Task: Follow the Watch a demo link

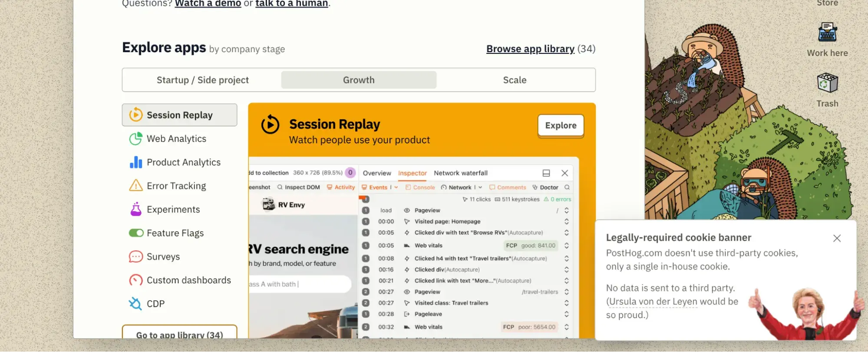Action: (x=208, y=3)
